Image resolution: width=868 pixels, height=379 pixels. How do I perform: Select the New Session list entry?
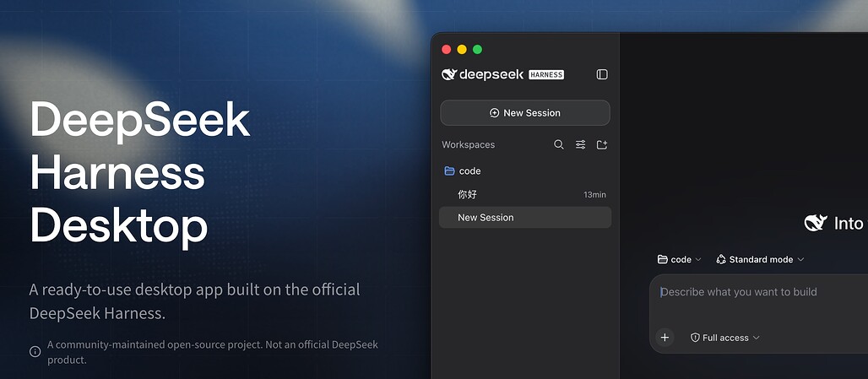click(525, 218)
